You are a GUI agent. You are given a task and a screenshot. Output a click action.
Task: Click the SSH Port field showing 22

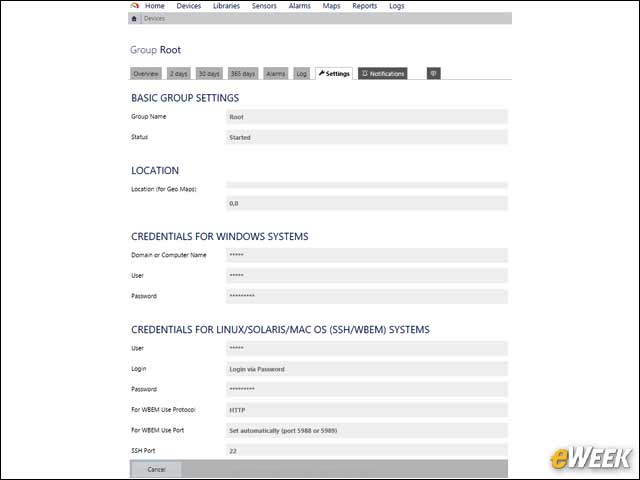367,451
